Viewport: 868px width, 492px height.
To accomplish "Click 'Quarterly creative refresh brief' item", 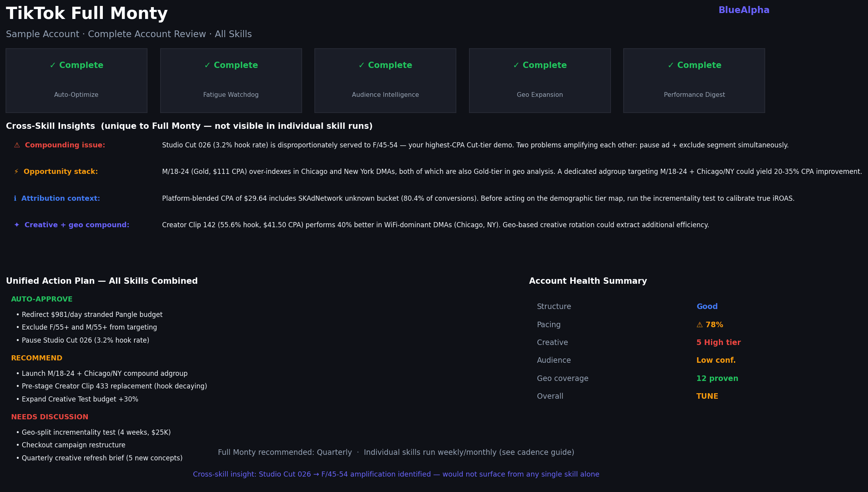I will pos(99,458).
